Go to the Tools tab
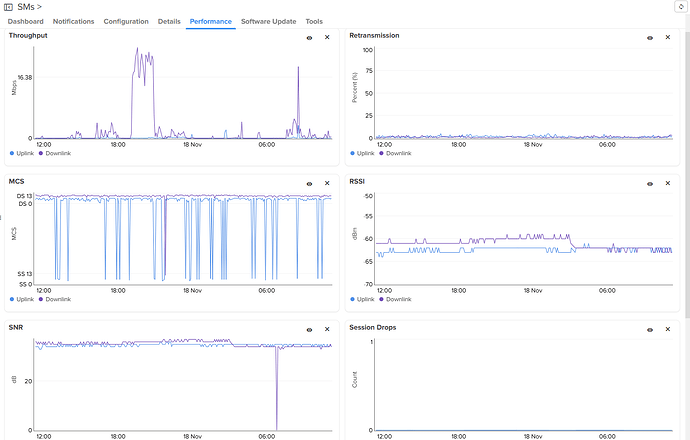 [314, 21]
